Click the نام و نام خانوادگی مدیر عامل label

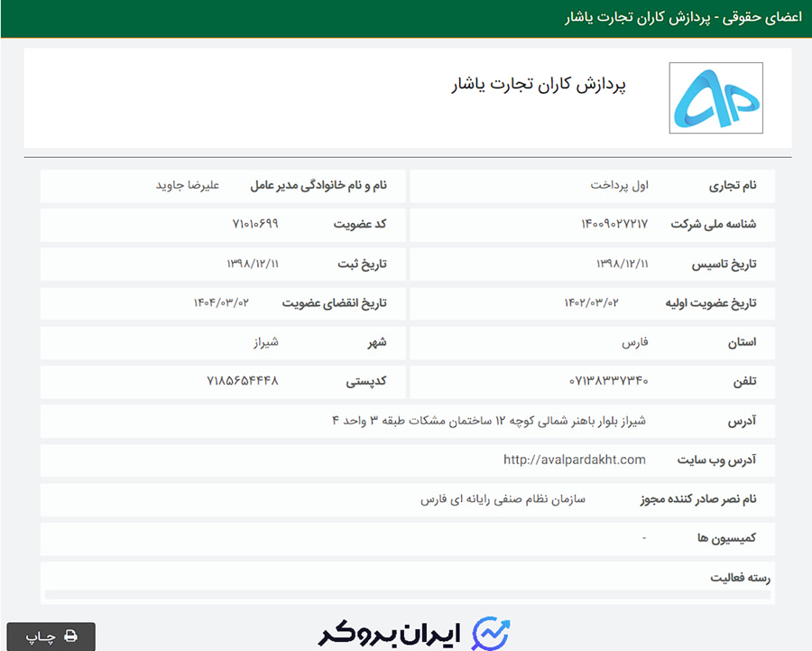pos(318,186)
